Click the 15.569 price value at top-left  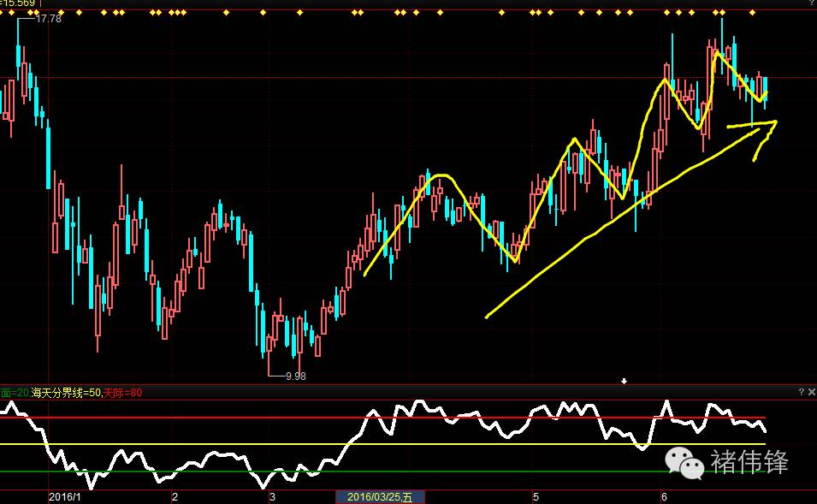point(18,3)
